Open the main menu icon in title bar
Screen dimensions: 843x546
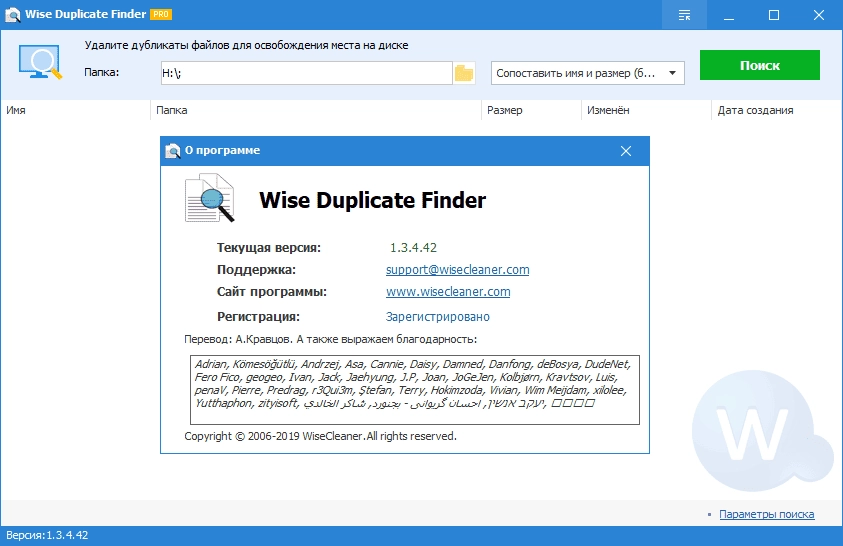(x=684, y=15)
